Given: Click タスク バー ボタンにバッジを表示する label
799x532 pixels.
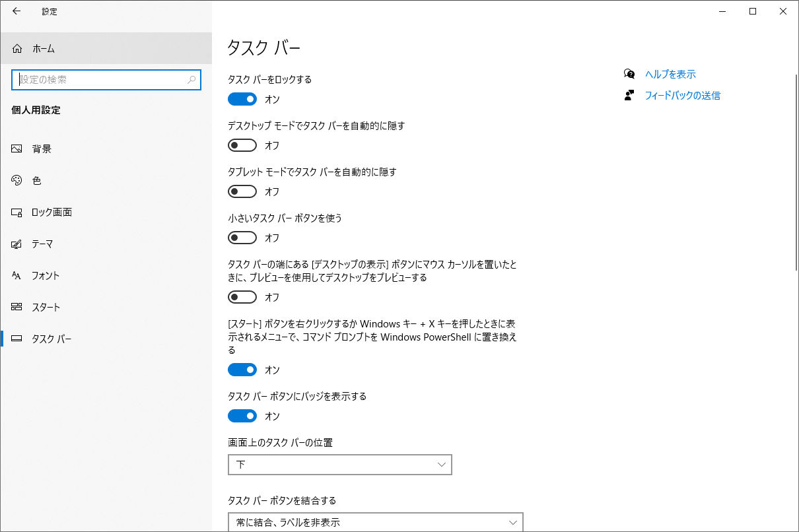Looking at the screenshot, I should [297, 396].
